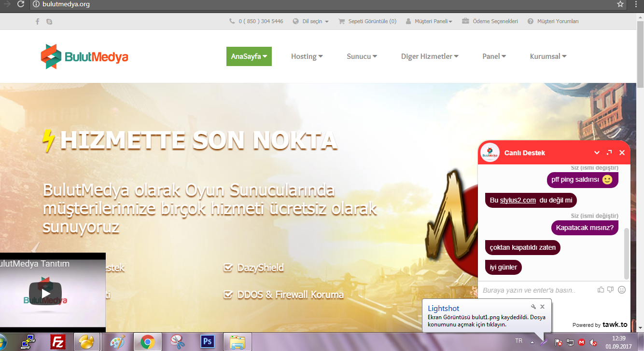Click the DazyShield feature item

[x=254, y=268]
